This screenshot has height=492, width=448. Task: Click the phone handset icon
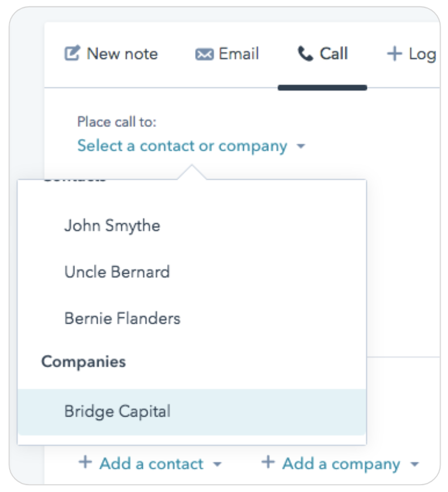pos(305,53)
